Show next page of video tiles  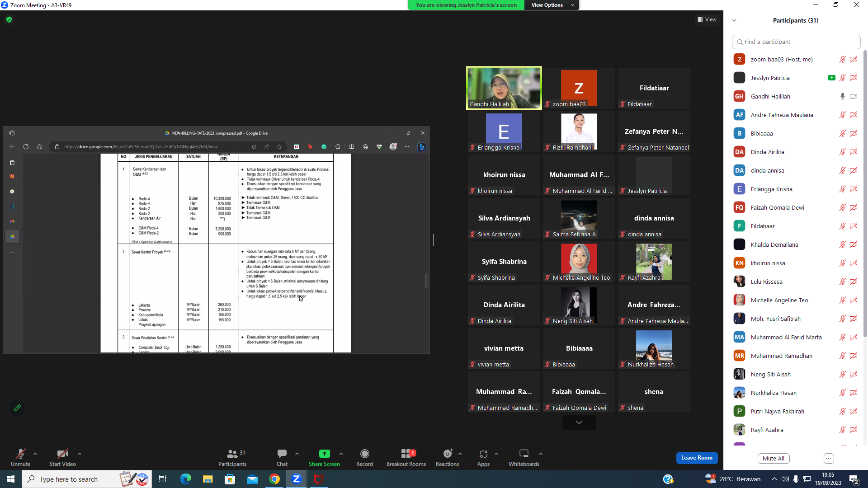coord(579,422)
